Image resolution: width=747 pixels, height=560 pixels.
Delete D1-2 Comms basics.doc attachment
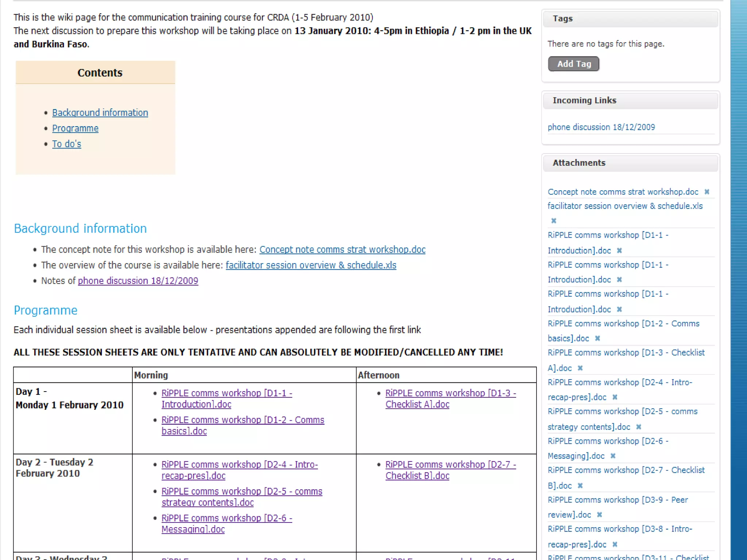coord(597,338)
